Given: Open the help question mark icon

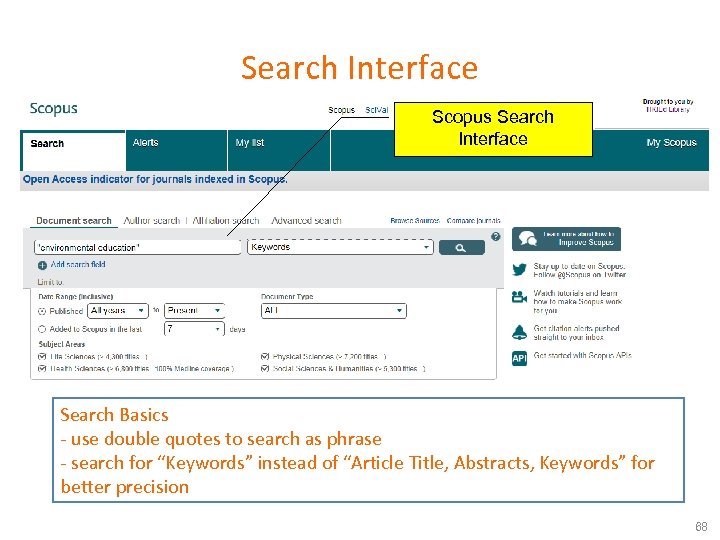Looking at the screenshot, I should [x=495, y=236].
